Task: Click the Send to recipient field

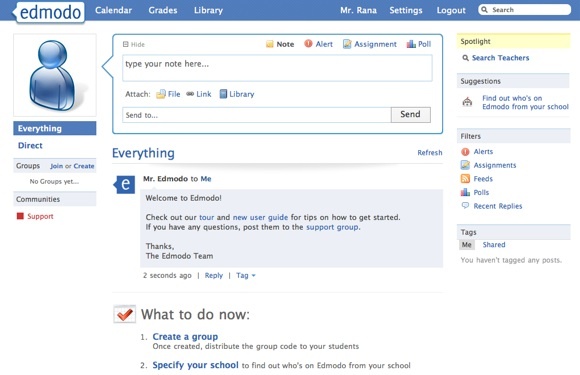Action: click(x=257, y=115)
